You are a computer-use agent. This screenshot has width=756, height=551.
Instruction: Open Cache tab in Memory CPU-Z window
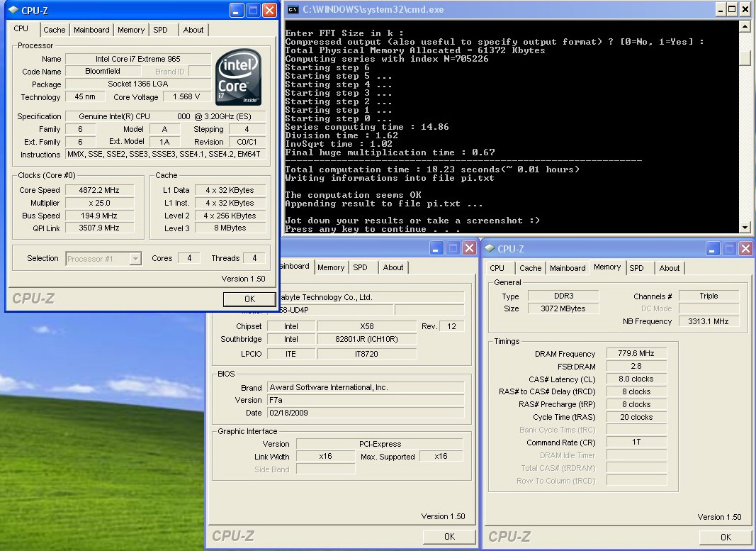point(531,268)
